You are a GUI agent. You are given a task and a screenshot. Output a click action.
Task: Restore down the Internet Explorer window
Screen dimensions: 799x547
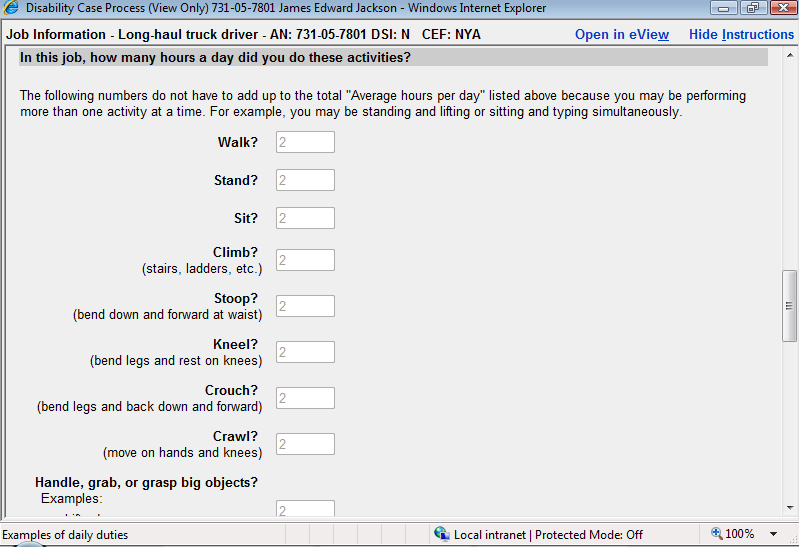click(x=749, y=9)
